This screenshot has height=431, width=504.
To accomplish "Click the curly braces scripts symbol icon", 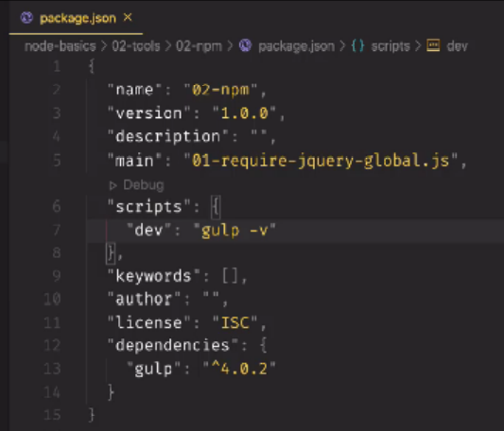I will (357, 45).
